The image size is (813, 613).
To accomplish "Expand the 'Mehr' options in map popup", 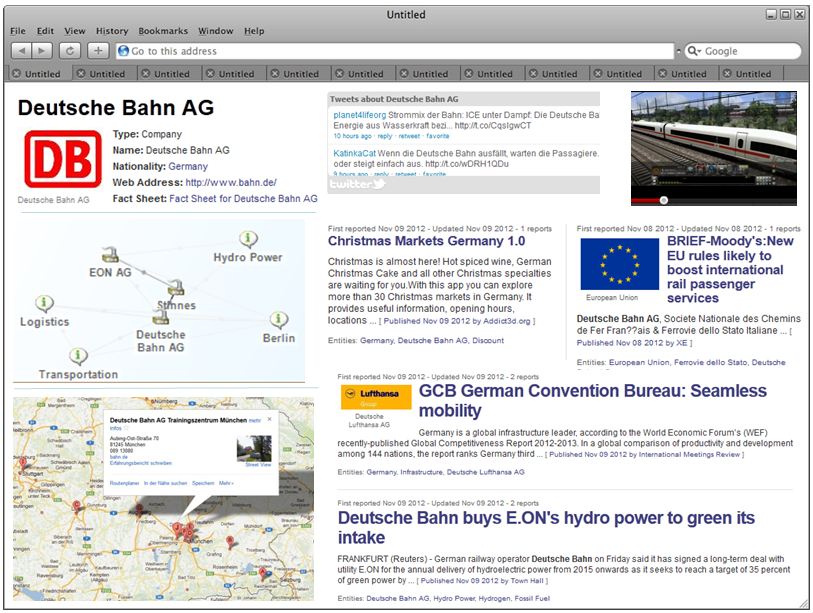I will coord(226,483).
